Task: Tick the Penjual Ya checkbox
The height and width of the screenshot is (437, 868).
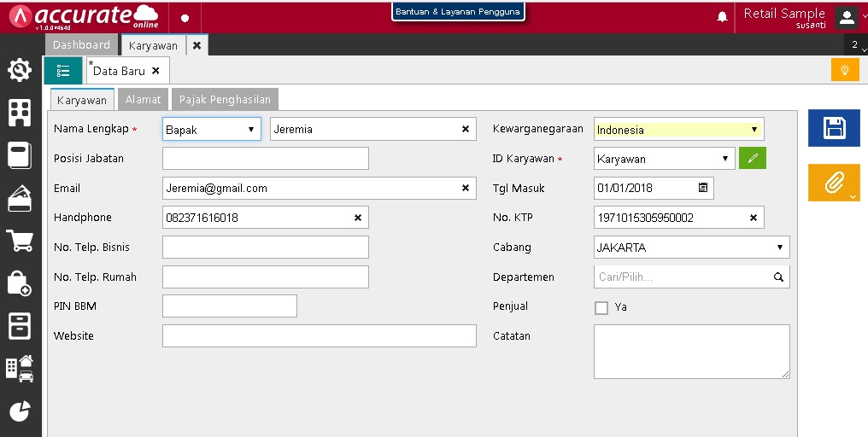Action: [x=601, y=307]
